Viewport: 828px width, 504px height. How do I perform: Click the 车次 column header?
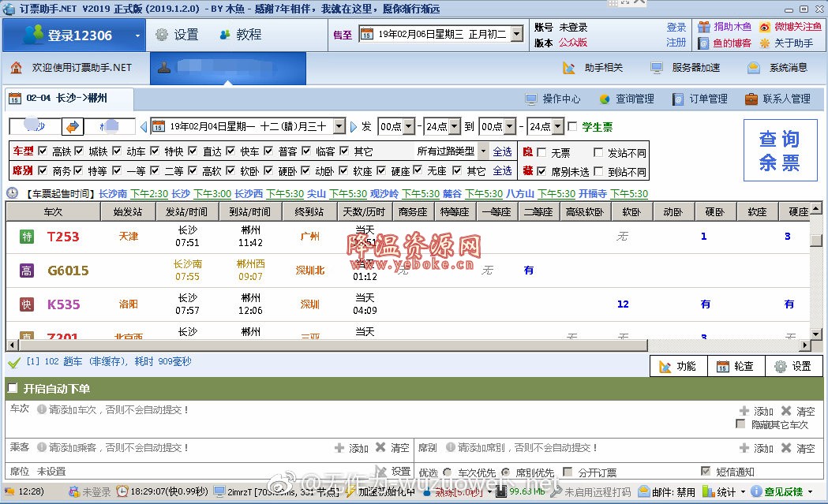click(53, 211)
